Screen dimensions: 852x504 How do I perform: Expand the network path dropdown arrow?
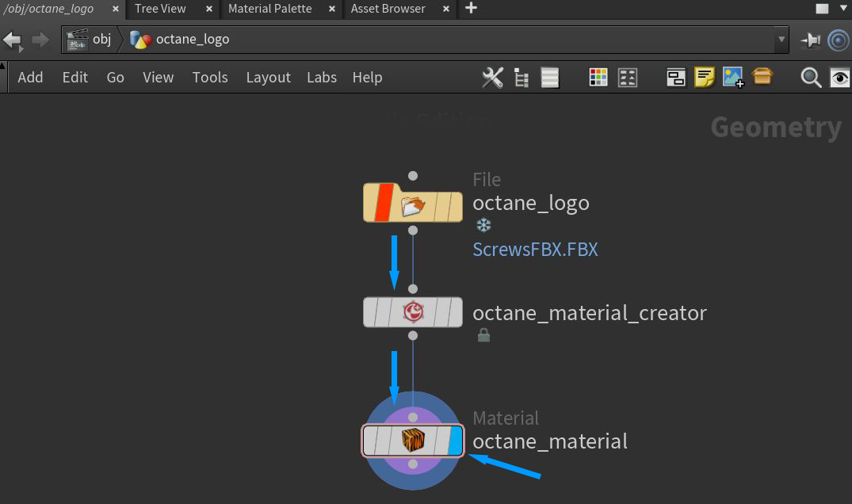[x=782, y=39]
